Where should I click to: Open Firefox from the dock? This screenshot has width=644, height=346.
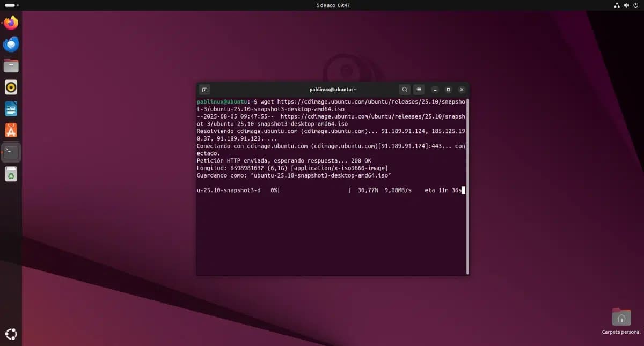tap(11, 23)
